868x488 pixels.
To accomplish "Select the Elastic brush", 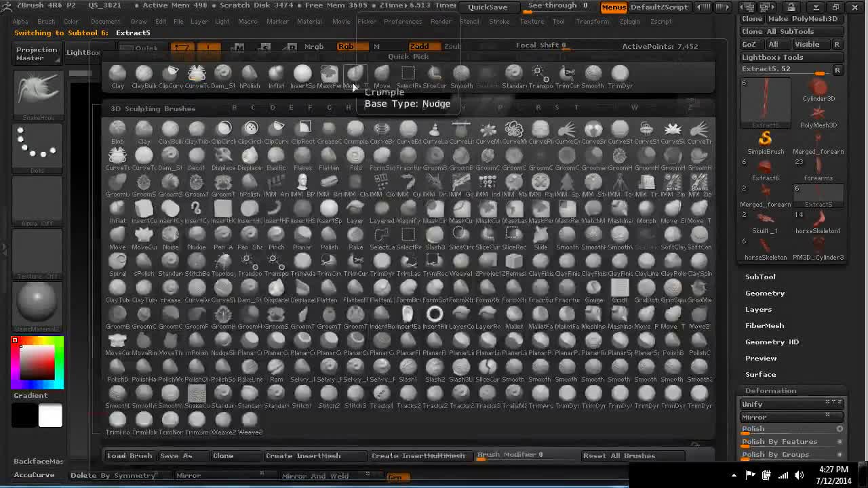I will click(x=276, y=158).
